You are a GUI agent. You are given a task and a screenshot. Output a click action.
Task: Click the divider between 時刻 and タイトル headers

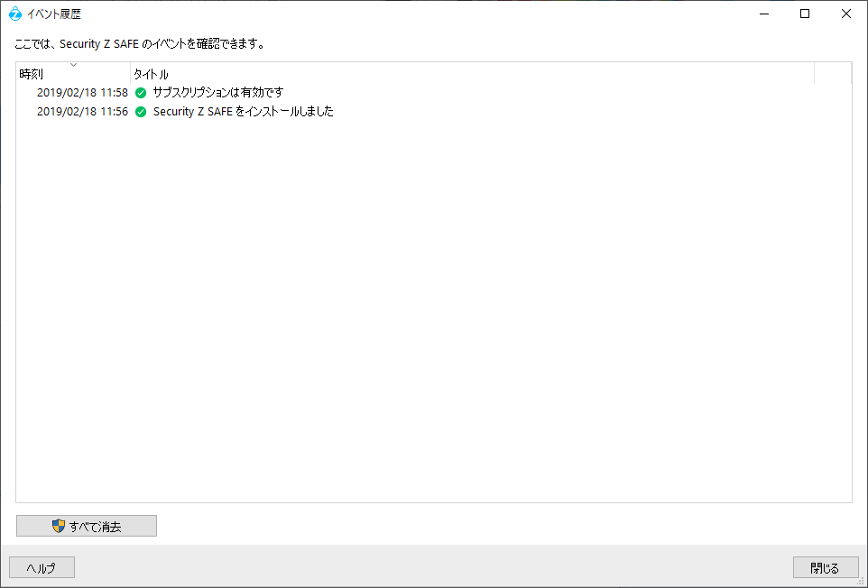pyautogui.click(x=130, y=74)
